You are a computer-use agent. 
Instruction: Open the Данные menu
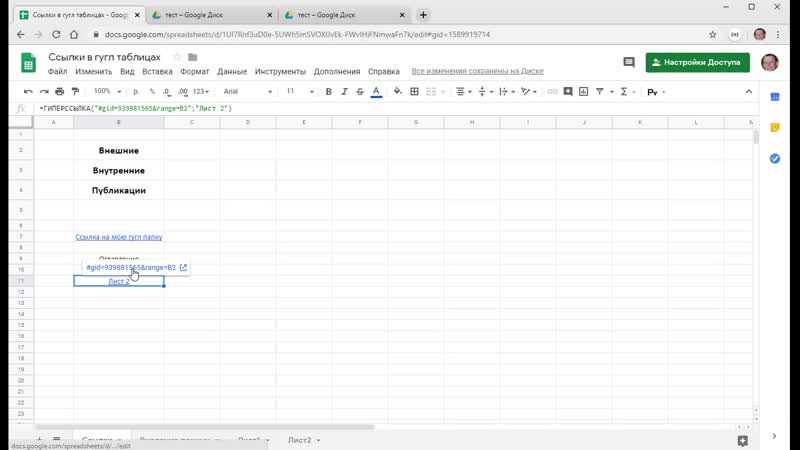[232, 71]
